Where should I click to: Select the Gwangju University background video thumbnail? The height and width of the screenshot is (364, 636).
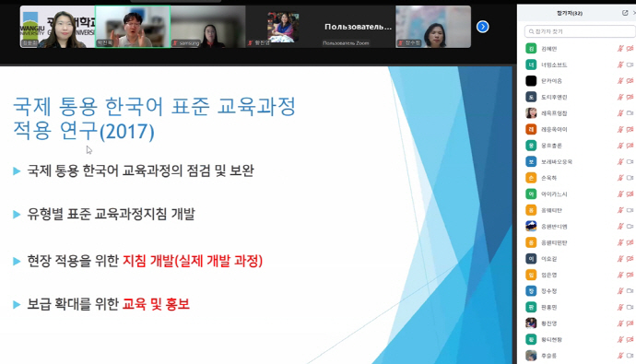click(x=57, y=27)
